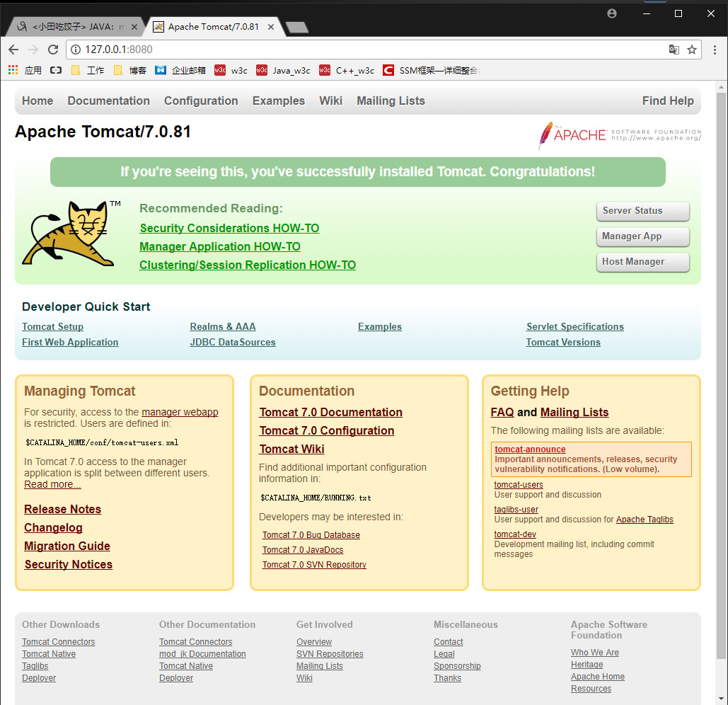The width and height of the screenshot is (728, 705).
Task: Click the Server Status button
Action: [642, 211]
